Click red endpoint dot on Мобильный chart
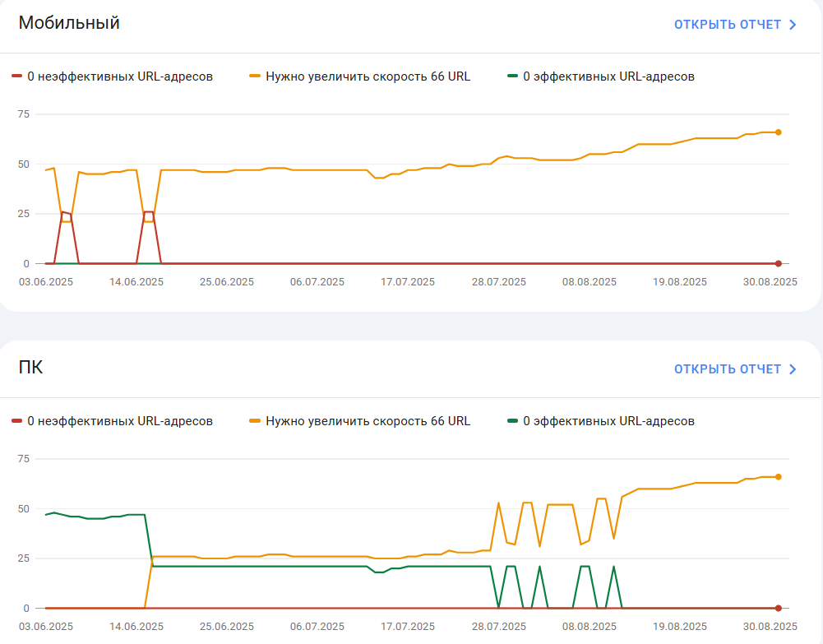Viewport: 823px width, 644px height. coord(779,263)
